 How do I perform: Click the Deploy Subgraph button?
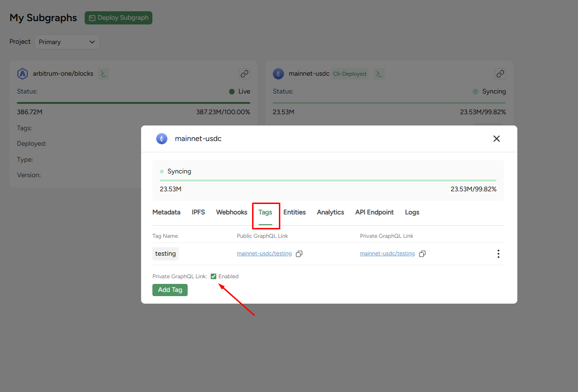(119, 18)
